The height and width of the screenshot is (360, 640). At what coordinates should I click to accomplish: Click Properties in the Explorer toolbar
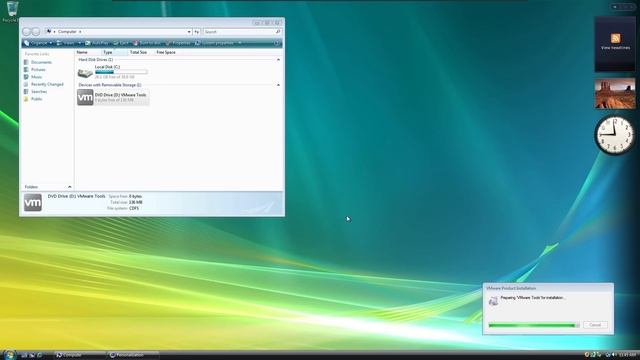178,43
